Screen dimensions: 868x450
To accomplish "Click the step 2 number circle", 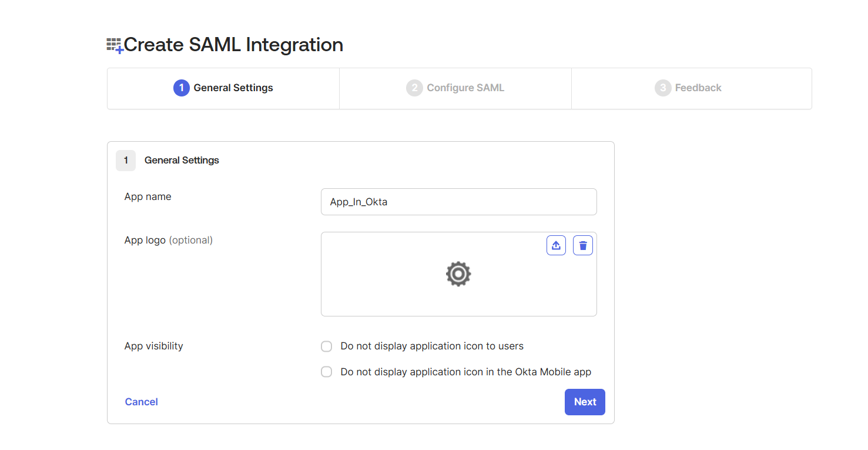I will pos(414,88).
